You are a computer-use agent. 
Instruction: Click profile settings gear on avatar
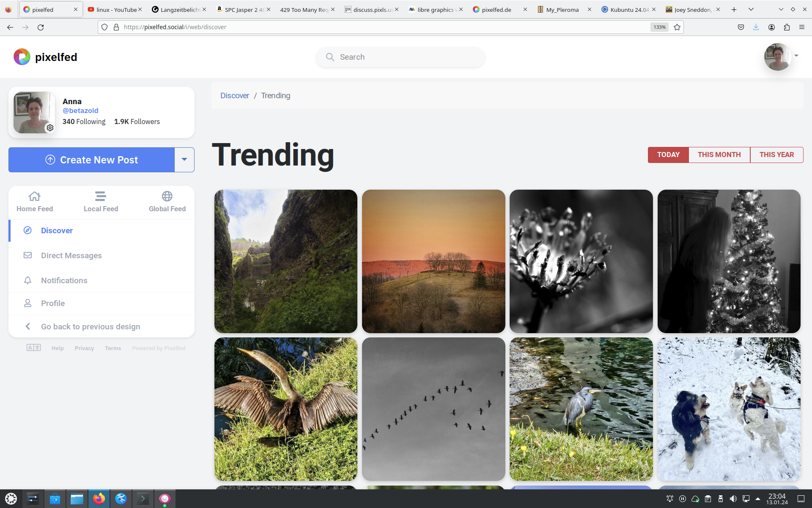[x=50, y=128]
